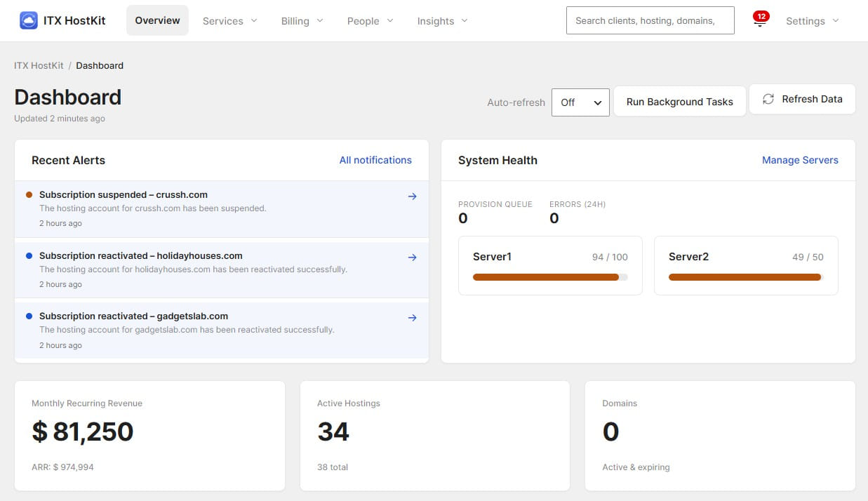Go to the Overview tab
868x501 pixels.
point(157,20)
